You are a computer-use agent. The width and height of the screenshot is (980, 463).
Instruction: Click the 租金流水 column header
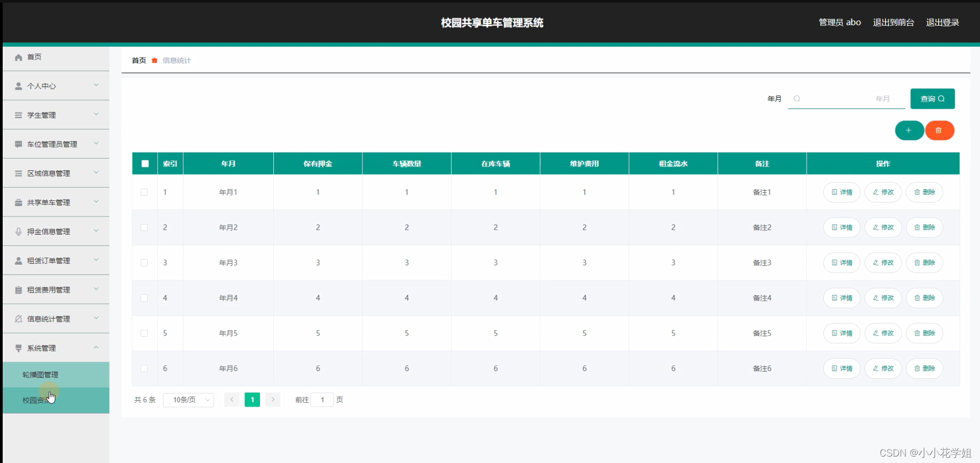point(673,164)
